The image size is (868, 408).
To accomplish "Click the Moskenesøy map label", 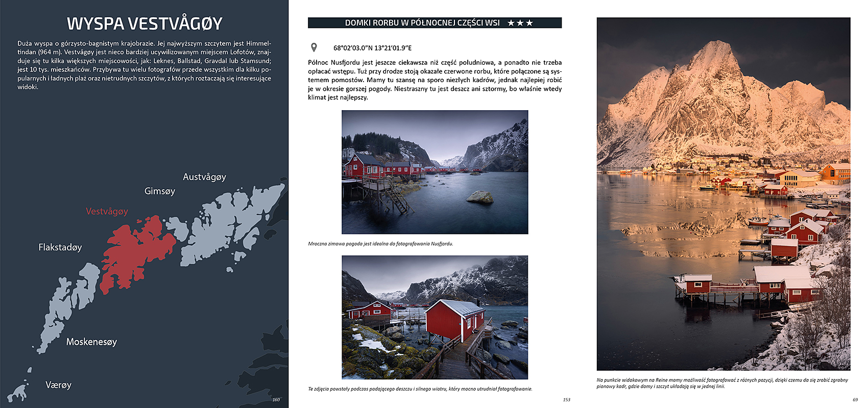I will (x=91, y=342).
